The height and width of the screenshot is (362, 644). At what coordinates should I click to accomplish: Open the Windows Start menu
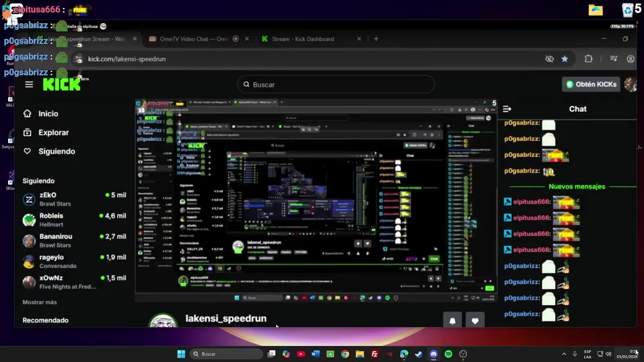click(x=181, y=354)
